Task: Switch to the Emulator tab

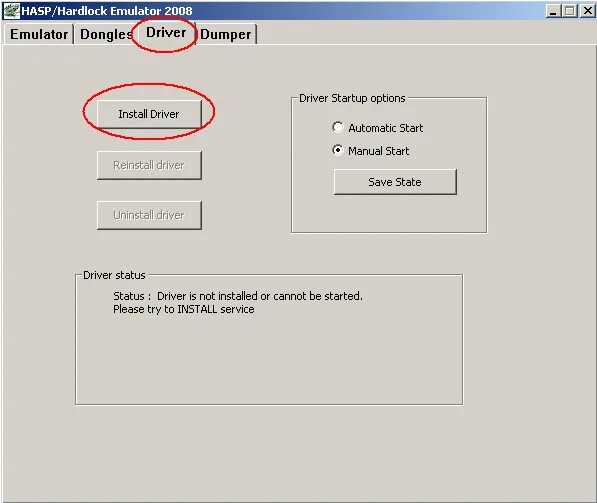Action: click(38, 34)
